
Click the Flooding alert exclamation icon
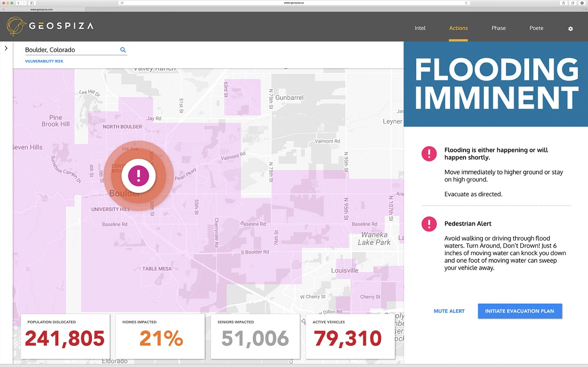point(429,154)
